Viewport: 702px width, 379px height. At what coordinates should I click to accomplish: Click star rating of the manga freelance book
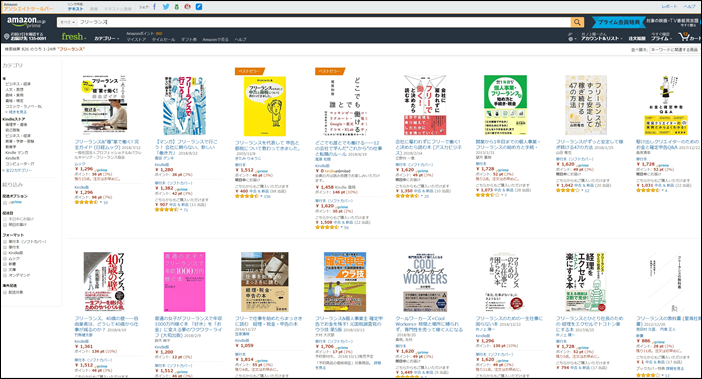pos(167,209)
